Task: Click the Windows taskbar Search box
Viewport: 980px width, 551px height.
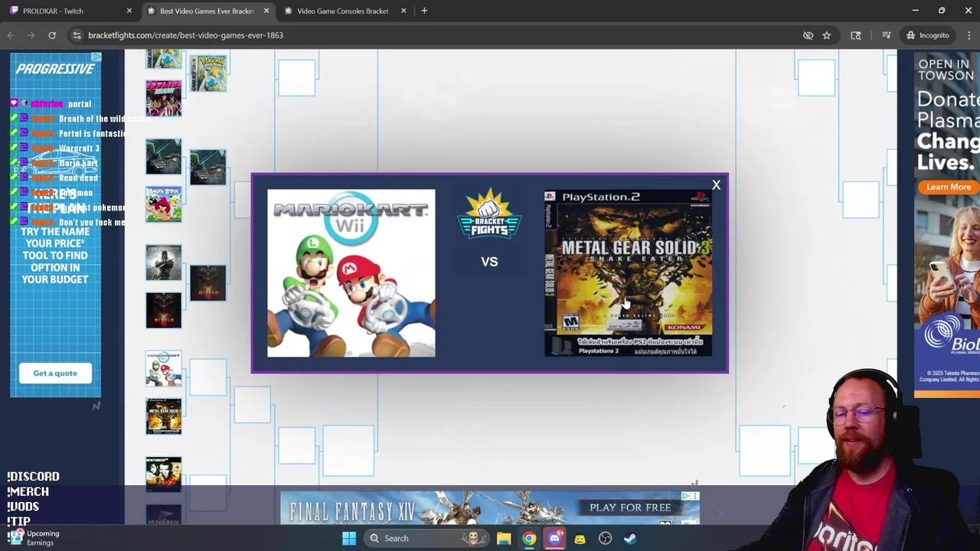Action: 426,538
